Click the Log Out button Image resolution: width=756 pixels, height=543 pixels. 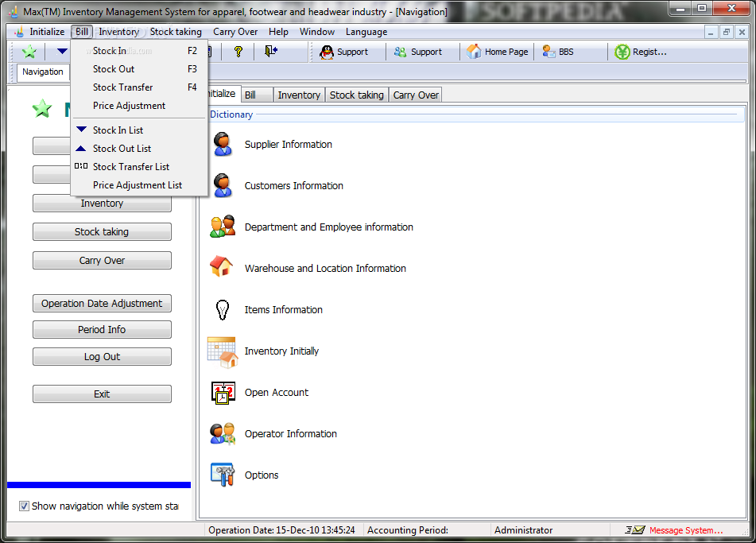coord(102,357)
